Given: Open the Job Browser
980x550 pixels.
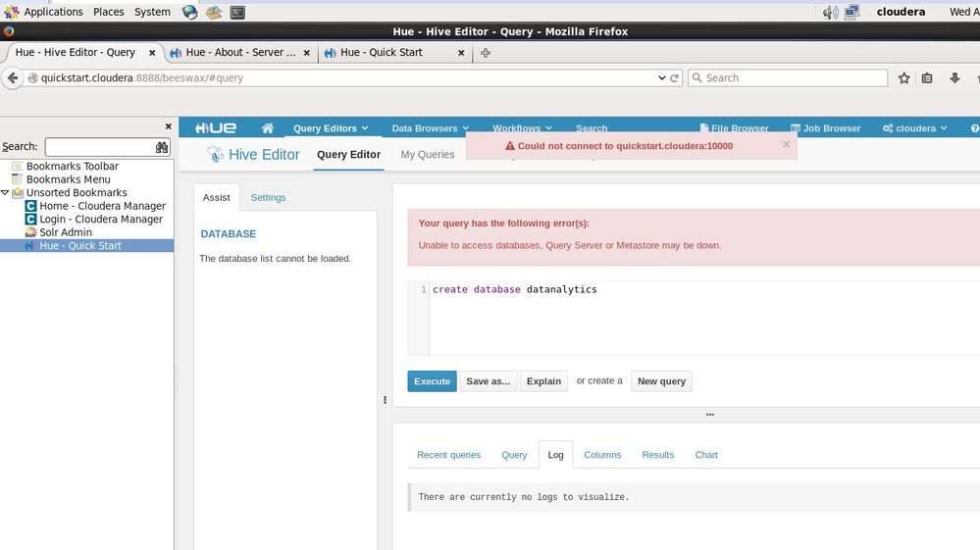Looking at the screenshot, I should 826,128.
